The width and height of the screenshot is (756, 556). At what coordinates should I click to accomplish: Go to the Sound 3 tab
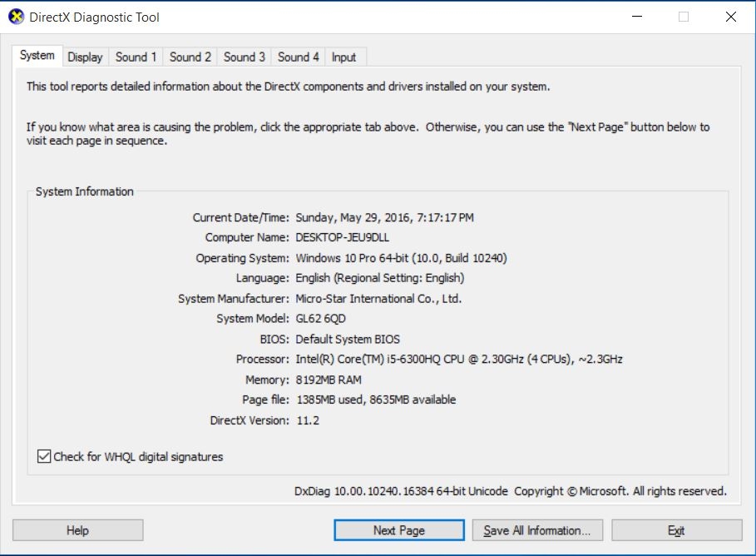pyautogui.click(x=244, y=57)
